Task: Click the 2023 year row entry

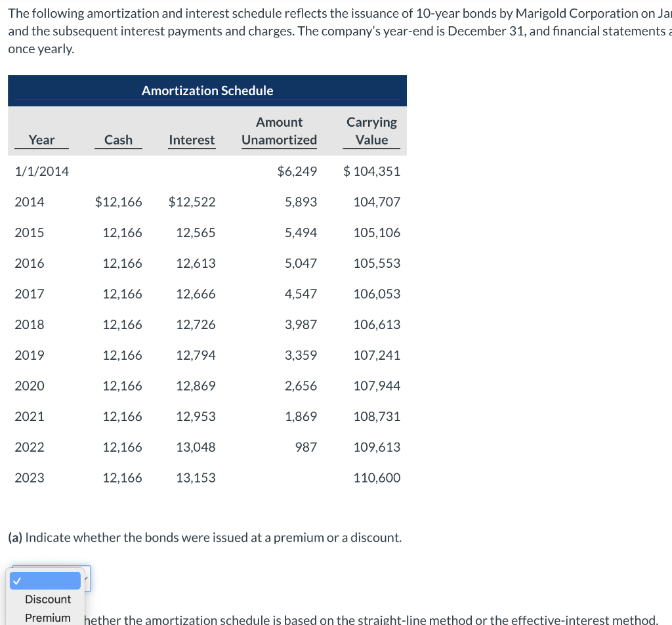Action: (x=30, y=477)
